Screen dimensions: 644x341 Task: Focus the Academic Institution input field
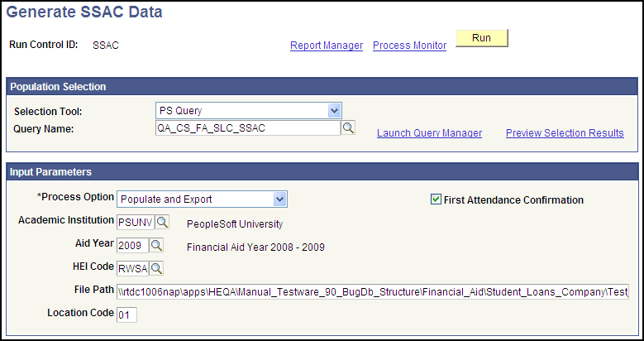click(136, 223)
